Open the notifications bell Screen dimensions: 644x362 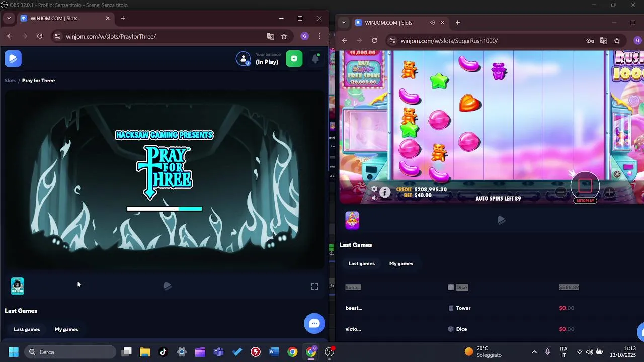click(x=315, y=59)
